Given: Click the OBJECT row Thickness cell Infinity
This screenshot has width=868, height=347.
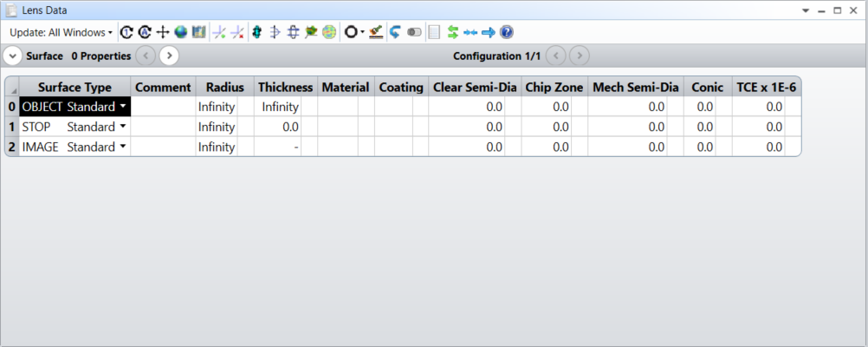Looking at the screenshot, I should click(278, 107).
